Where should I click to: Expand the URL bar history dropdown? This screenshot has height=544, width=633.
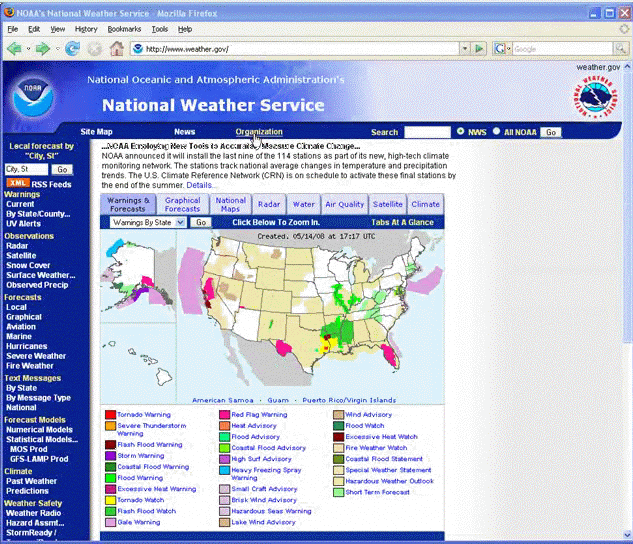tap(465, 49)
